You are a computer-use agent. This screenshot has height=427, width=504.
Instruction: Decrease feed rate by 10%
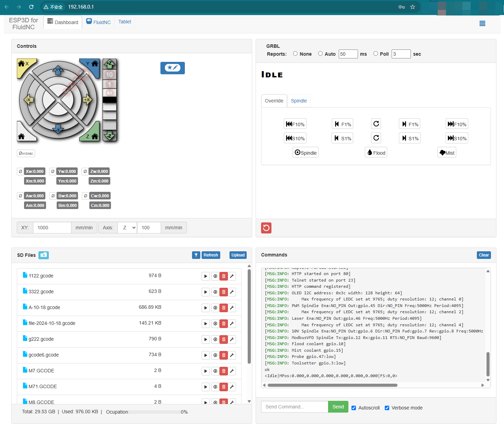tap(295, 124)
